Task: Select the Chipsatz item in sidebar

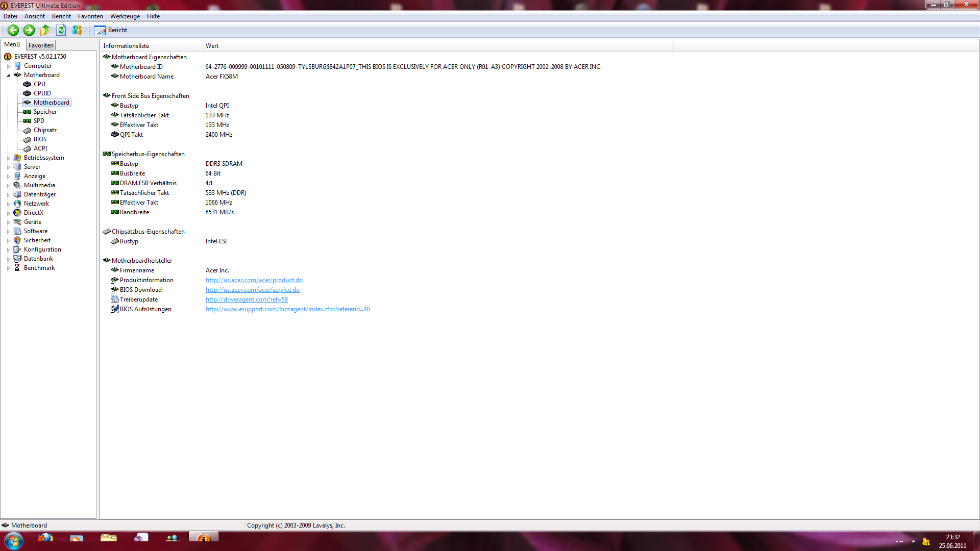Action: coord(45,130)
